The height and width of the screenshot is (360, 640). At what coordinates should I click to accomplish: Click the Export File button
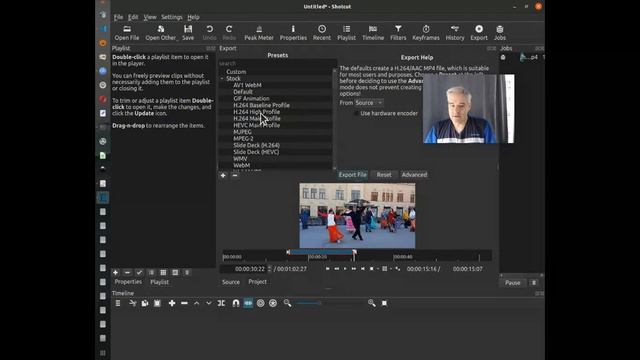click(x=353, y=175)
